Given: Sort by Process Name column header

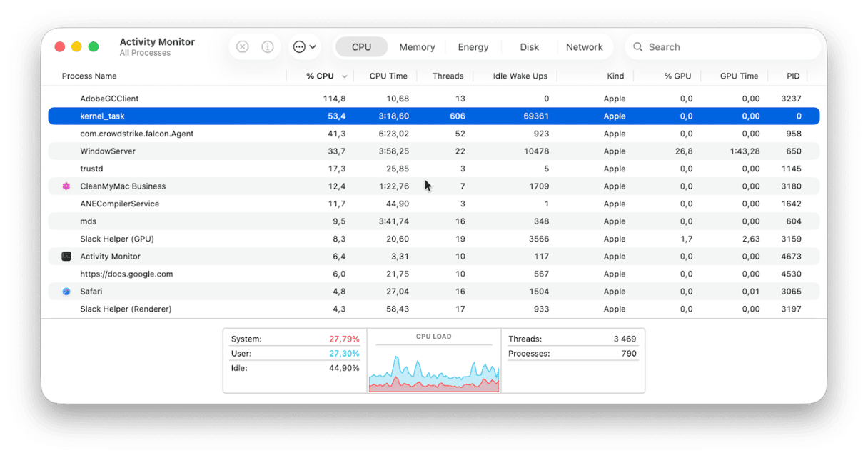Looking at the screenshot, I should point(89,76).
